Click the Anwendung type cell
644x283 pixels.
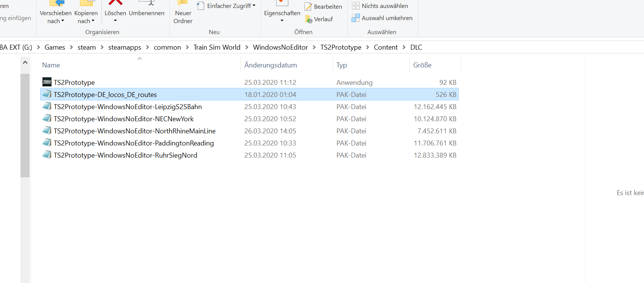354,82
